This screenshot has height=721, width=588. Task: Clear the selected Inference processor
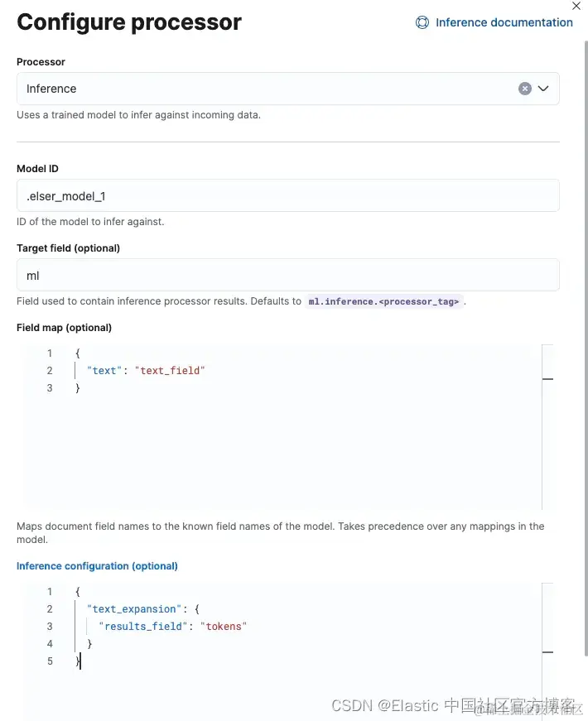[525, 89]
